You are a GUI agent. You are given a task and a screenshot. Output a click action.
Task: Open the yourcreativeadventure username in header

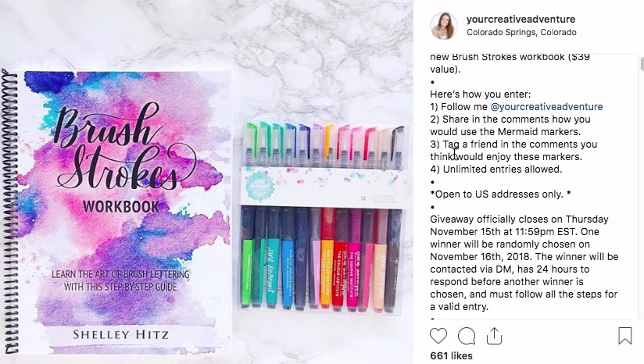521,19
